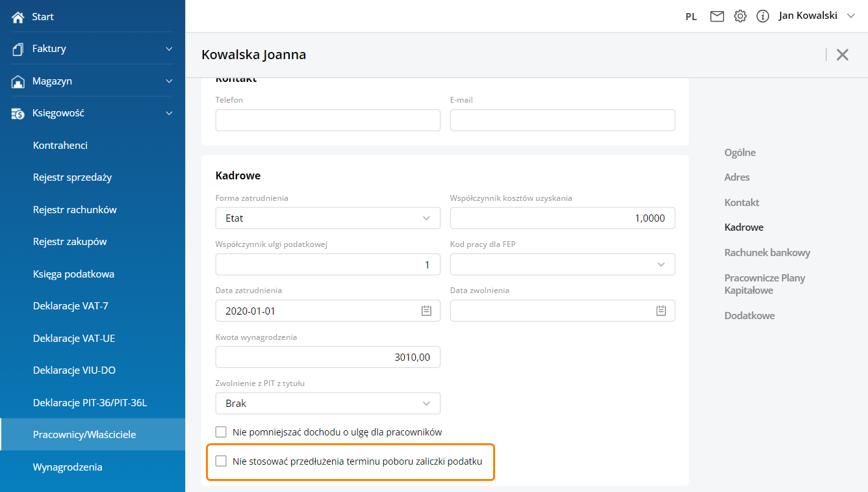
Task: Open the mail envelope icon
Action: tap(717, 16)
